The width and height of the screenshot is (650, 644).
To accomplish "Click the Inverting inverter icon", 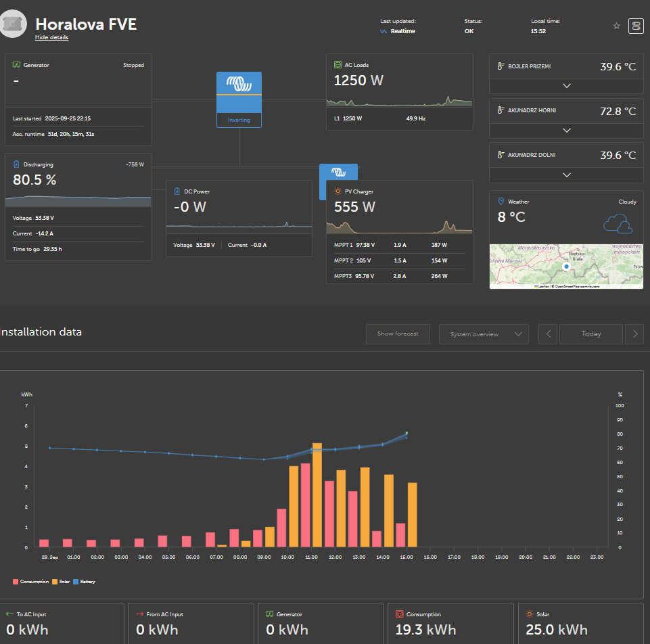I will 239,99.
